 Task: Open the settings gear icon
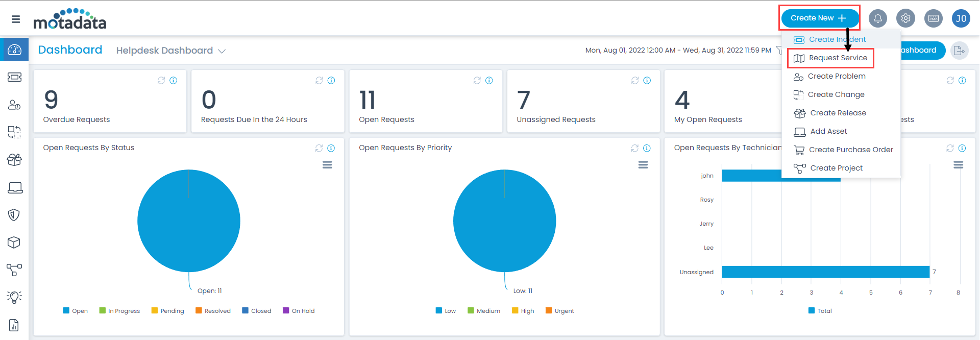905,18
